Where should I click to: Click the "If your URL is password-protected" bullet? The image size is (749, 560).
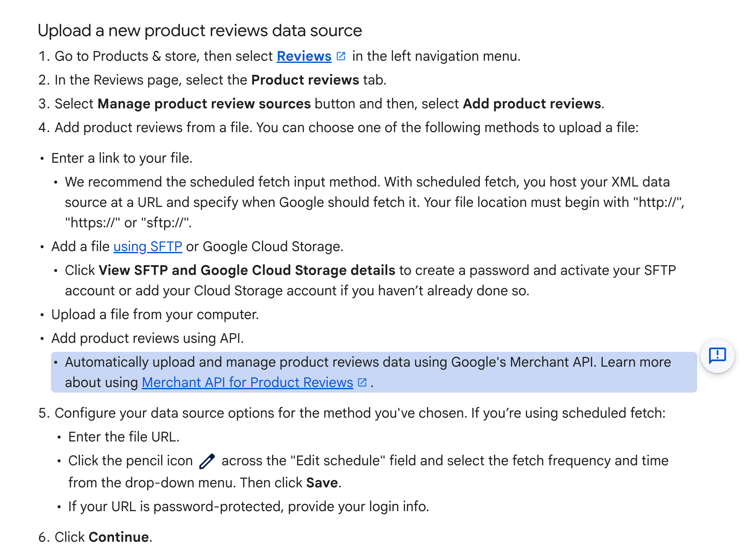pos(249,506)
